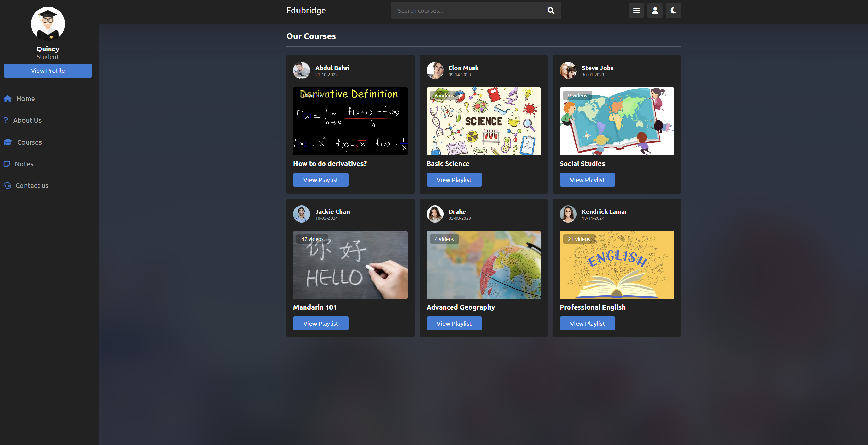This screenshot has height=445, width=868.
Task: Click Steve Jobs' tutor avatar
Action: [x=568, y=70]
